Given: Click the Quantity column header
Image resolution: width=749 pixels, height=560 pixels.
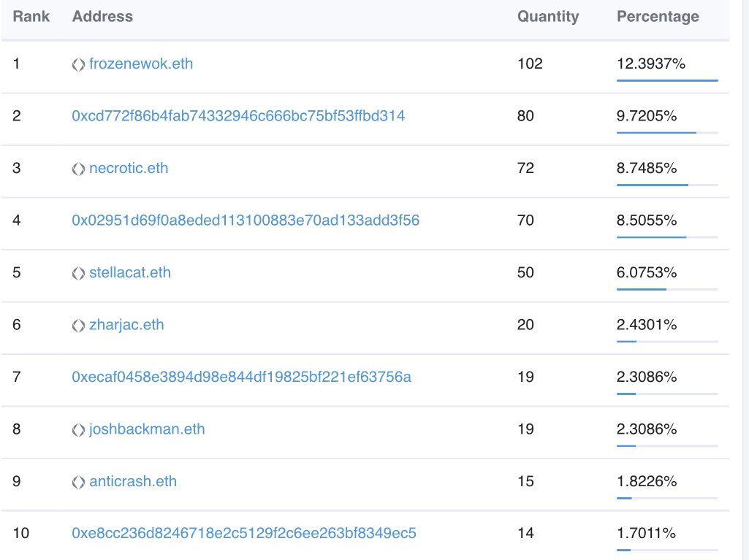Looking at the screenshot, I should pos(548,17).
